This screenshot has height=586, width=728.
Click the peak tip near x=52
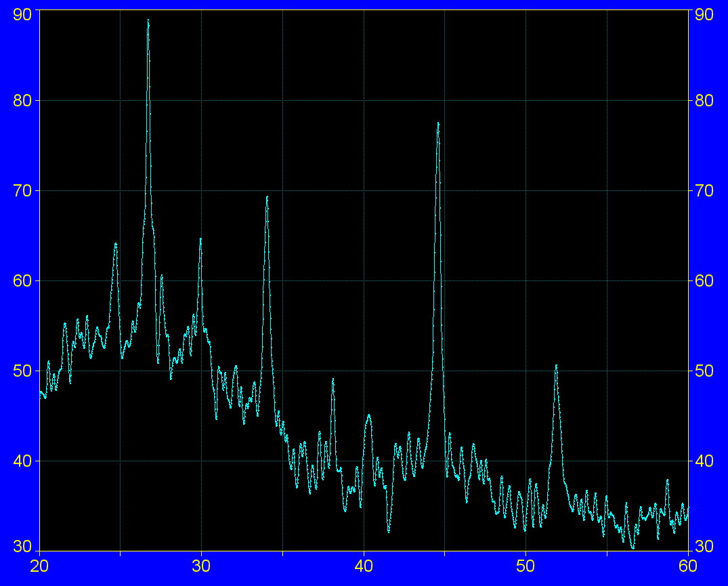(x=556, y=366)
